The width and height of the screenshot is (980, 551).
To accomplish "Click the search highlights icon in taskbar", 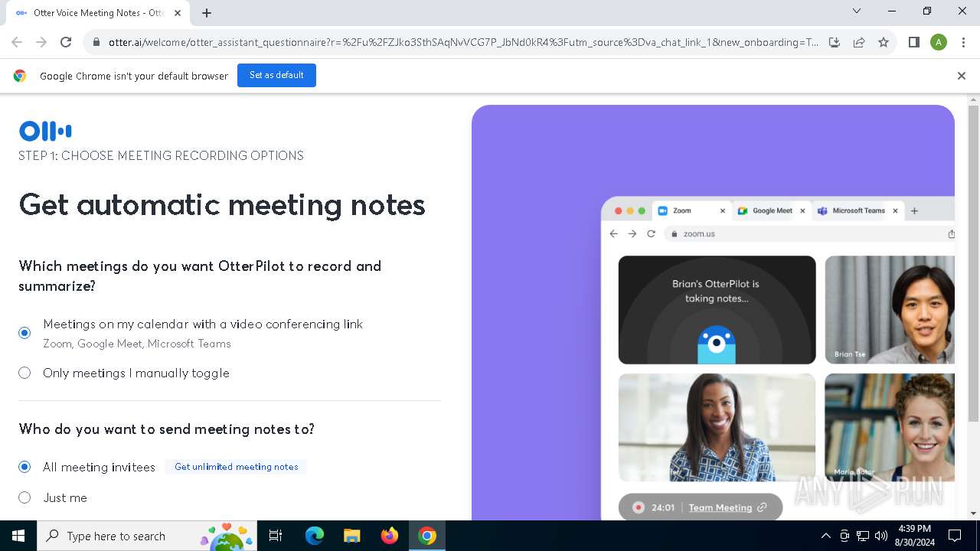I will pyautogui.click(x=227, y=536).
